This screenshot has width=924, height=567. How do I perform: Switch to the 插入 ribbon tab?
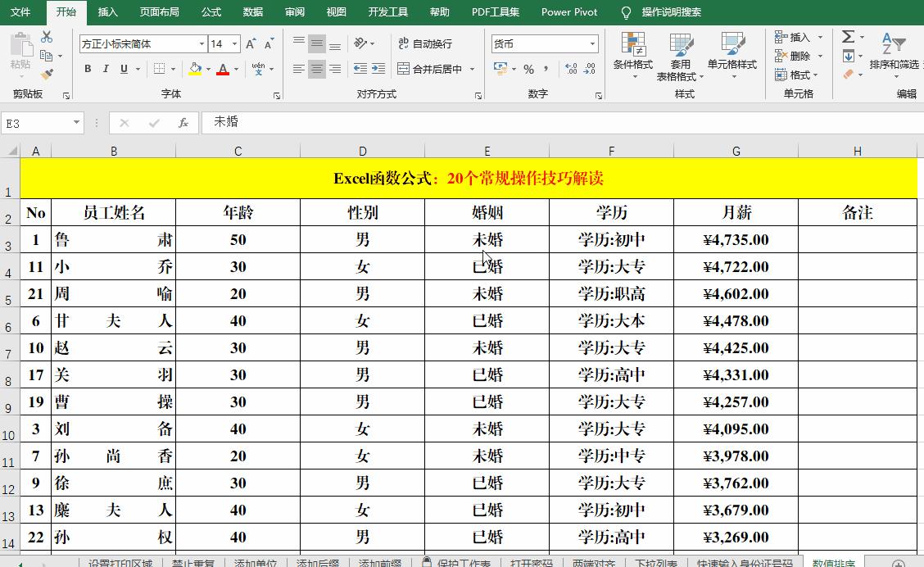[x=108, y=12]
